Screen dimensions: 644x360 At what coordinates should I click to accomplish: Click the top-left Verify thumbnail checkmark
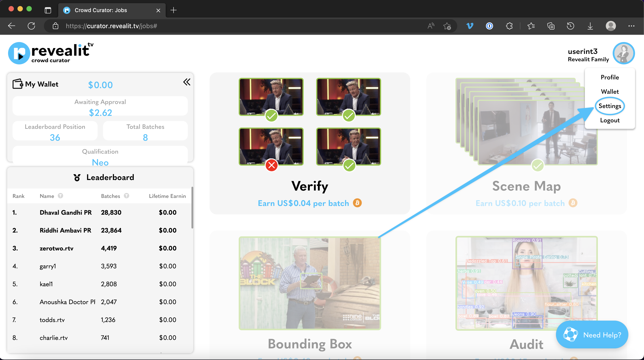click(x=271, y=116)
